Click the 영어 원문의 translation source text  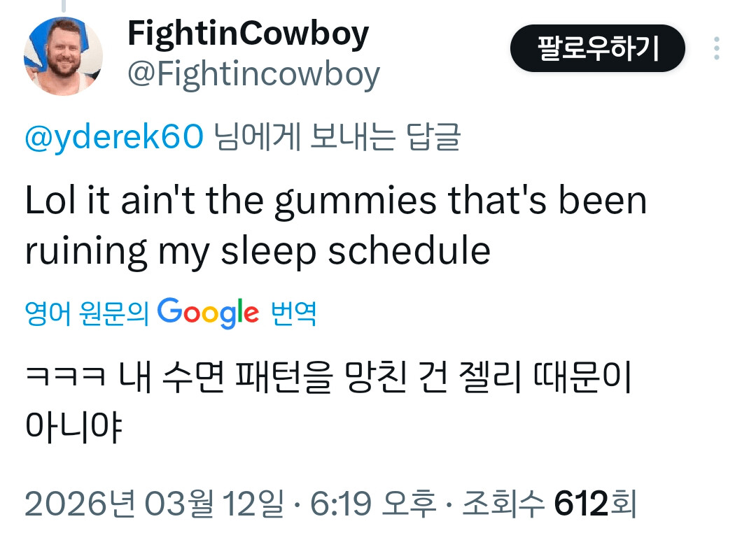click(87, 314)
